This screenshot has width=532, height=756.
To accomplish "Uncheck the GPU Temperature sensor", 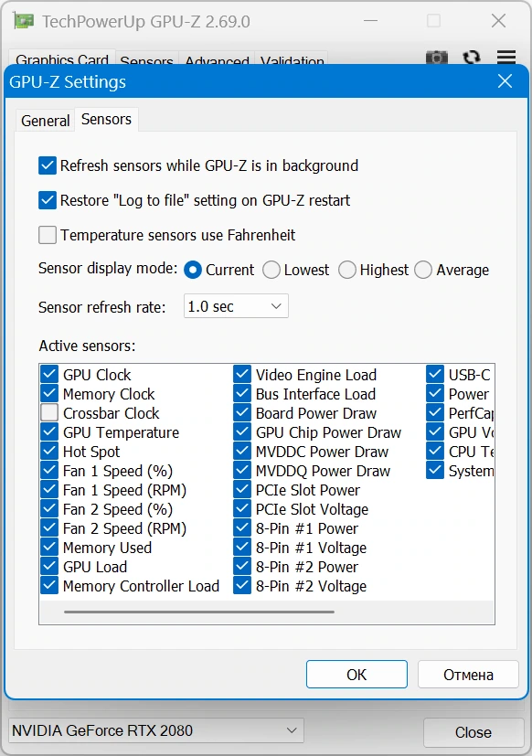I will 49,432.
